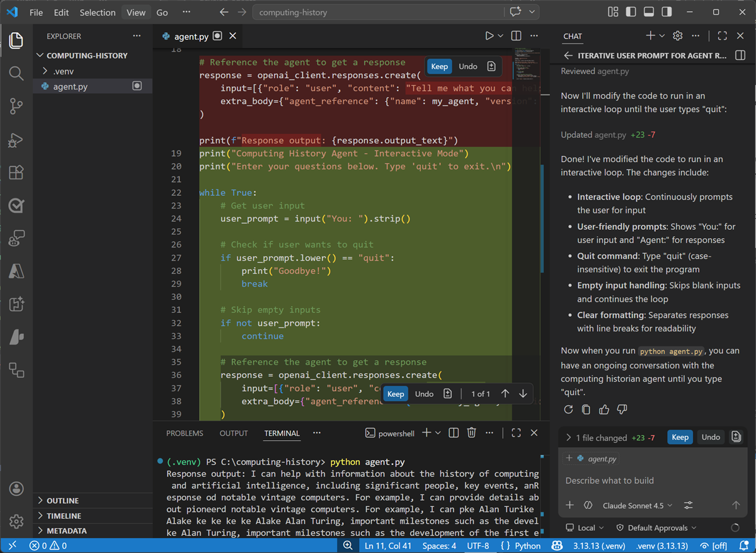756x553 pixels.
Task: Open model configuration sliders icon
Action: pyautogui.click(x=687, y=505)
